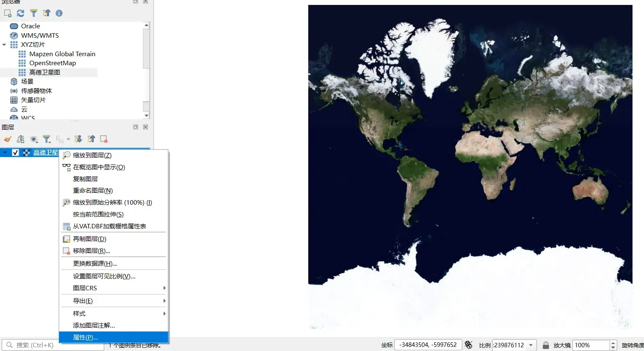Click the satellite world map canvas
Screen dimensions: 644x351
click(x=470, y=167)
